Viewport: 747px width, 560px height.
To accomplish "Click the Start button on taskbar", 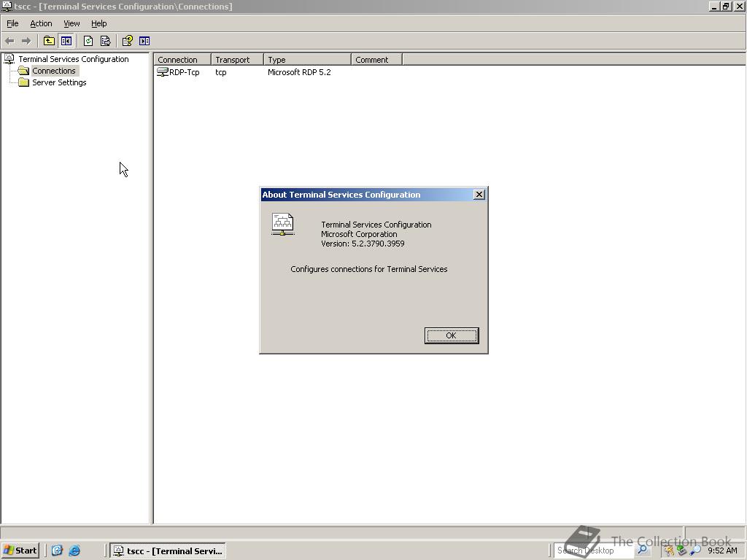I will tap(20, 551).
